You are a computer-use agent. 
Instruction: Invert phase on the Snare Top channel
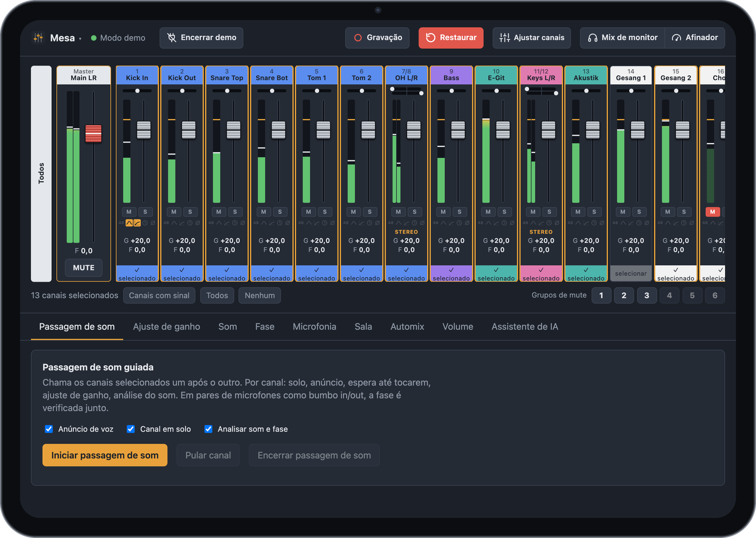242,223
